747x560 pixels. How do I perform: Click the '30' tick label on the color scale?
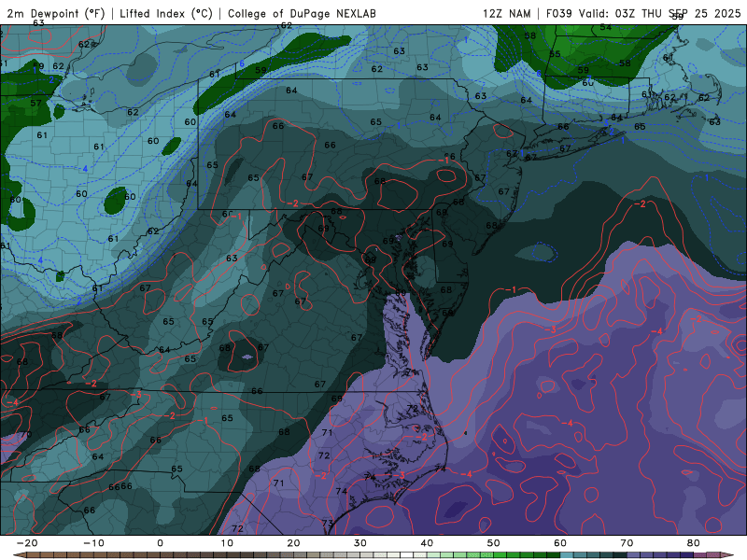coord(360,543)
